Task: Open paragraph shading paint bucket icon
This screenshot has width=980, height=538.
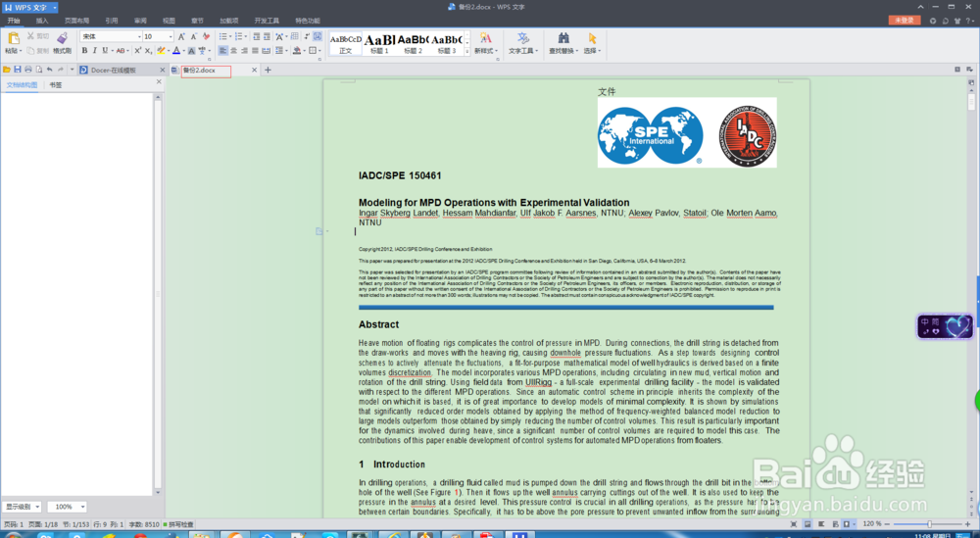Action: point(298,51)
